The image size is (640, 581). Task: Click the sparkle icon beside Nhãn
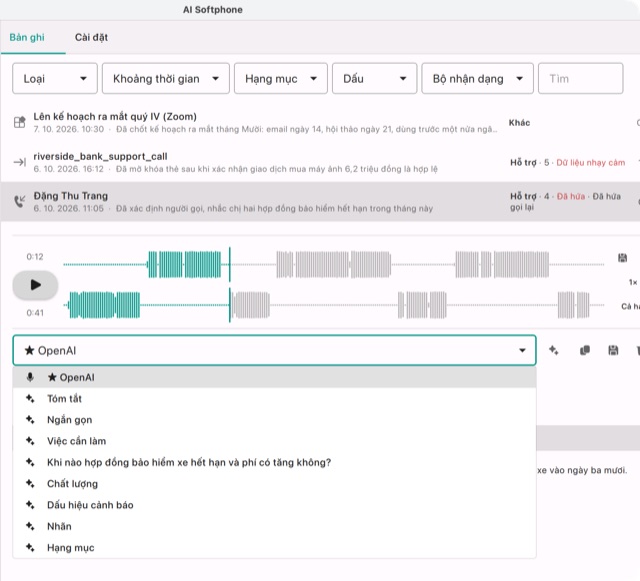click(30, 526)
